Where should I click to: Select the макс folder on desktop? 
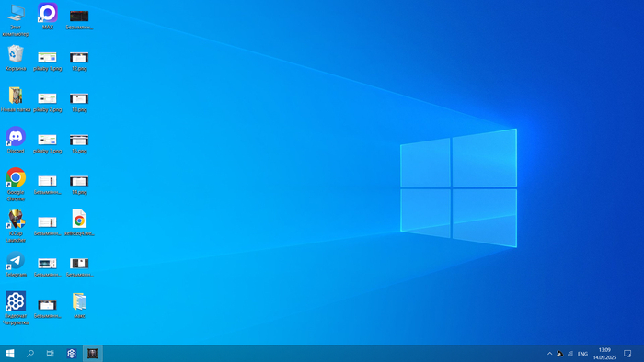(x=79, y=305)
